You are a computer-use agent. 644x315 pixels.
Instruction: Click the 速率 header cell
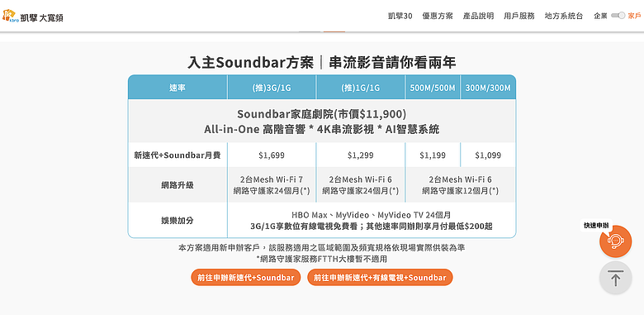[178, 88]
